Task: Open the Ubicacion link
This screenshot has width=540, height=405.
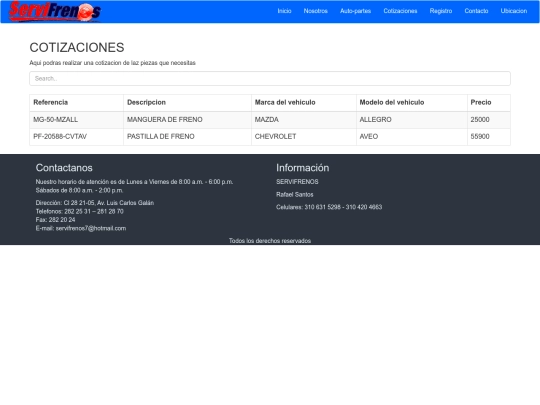Action: coord(514,11)
